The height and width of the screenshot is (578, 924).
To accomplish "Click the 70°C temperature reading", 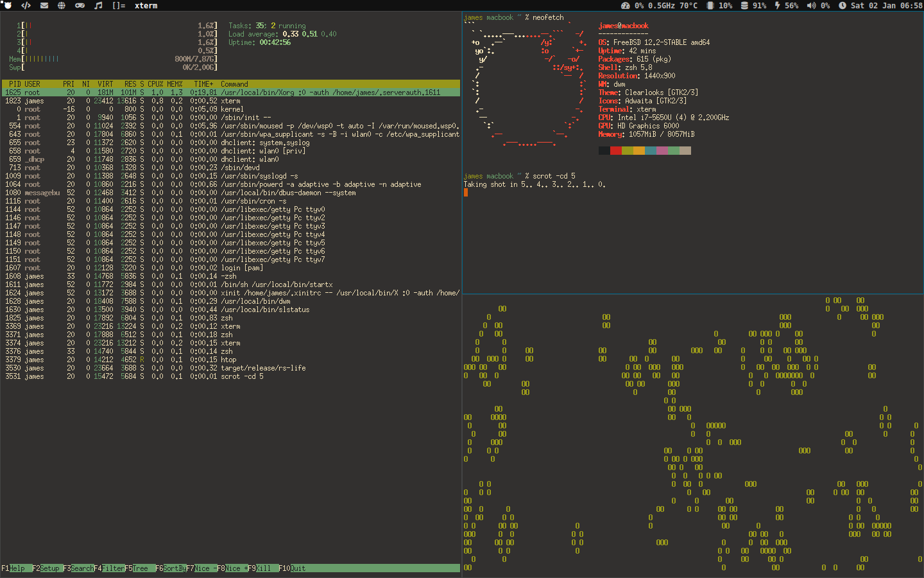I will [689, 5].
